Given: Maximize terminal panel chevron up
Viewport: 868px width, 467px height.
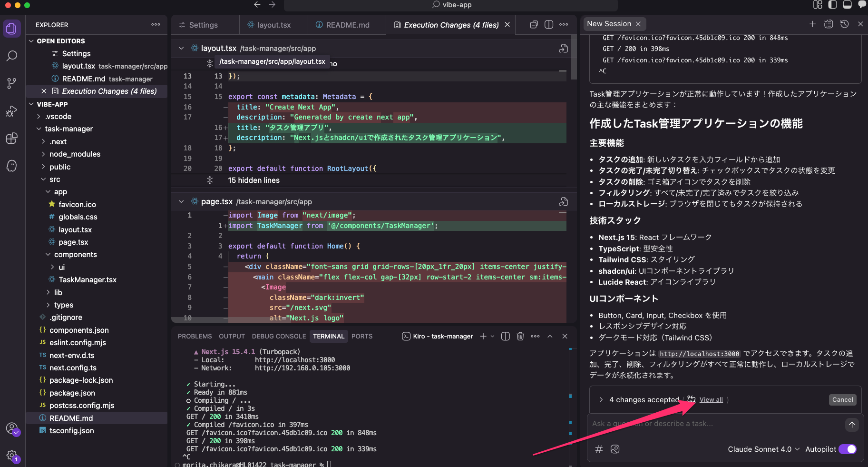Looking at the screenshot, I should (550, 336).
